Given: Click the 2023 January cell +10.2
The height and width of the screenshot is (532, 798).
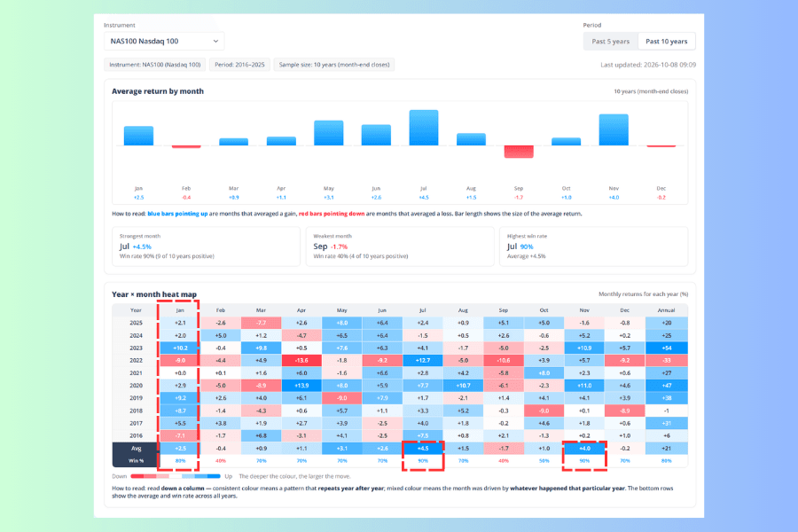Looking at the screenshot, I should pos(180,348).
